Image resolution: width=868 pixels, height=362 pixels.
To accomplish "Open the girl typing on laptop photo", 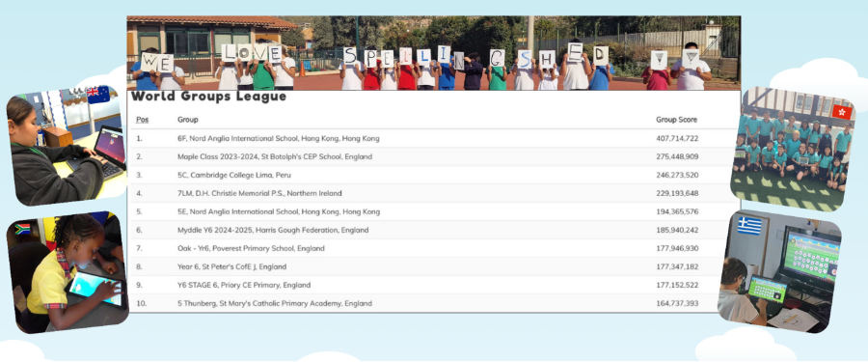I will pyautogui.click(x=66, y=145).
